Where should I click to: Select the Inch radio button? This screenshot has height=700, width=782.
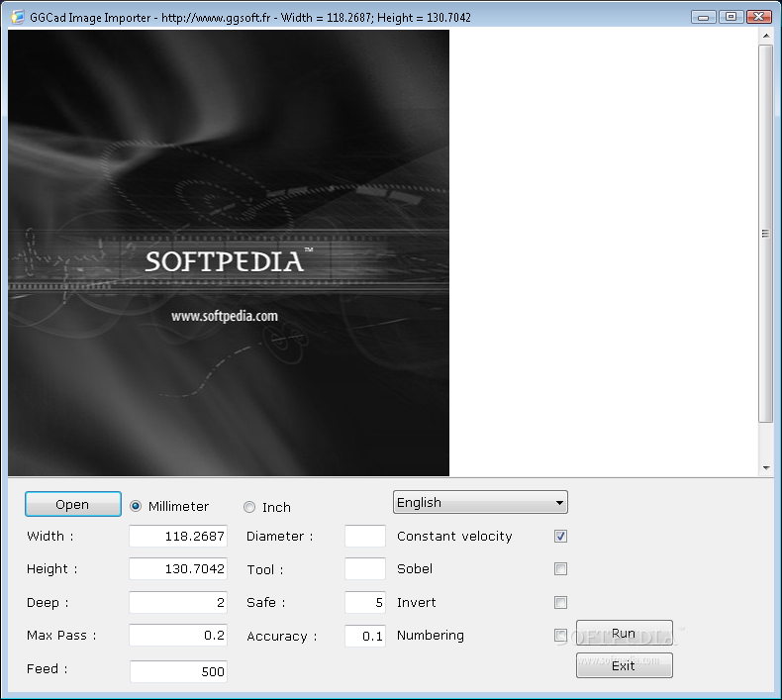click(249, 507)
